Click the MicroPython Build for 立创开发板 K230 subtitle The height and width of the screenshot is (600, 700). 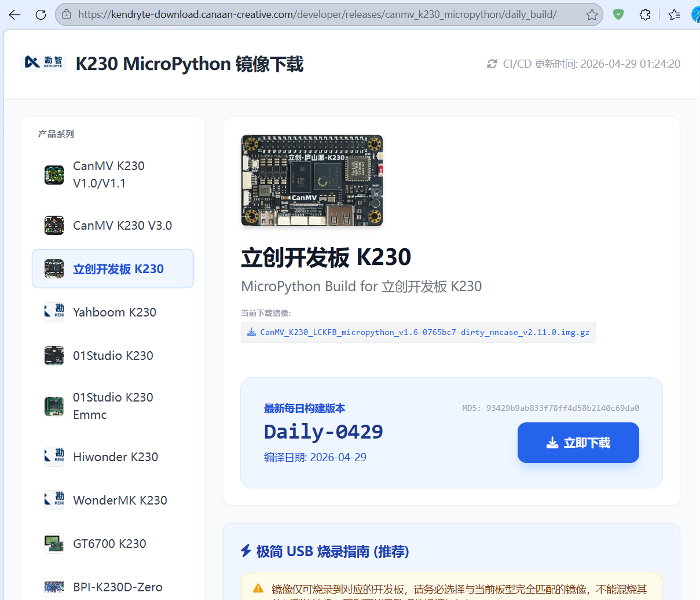point(361,286)
